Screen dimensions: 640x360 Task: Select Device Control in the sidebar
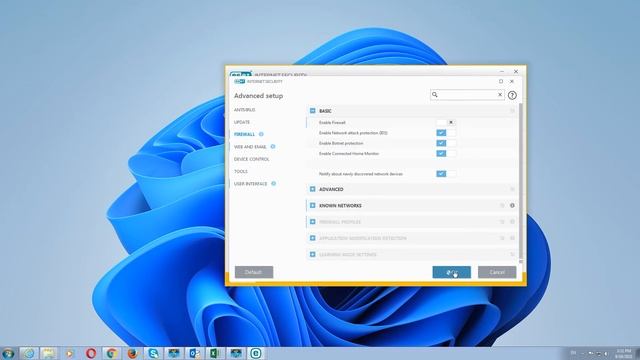251,159
